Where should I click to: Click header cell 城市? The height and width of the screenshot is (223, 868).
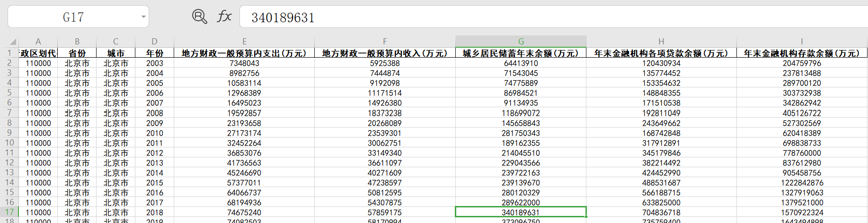tap(116, 53)
